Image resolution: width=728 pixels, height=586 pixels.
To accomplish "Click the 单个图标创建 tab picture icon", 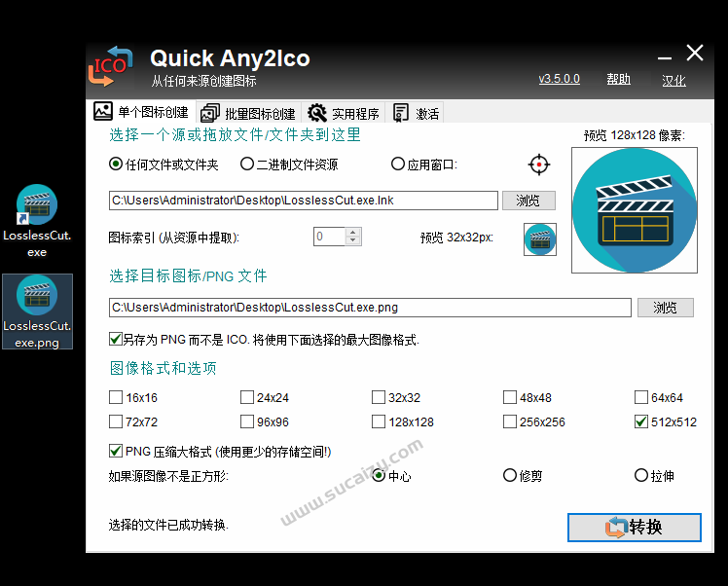I will click(103, 111).
